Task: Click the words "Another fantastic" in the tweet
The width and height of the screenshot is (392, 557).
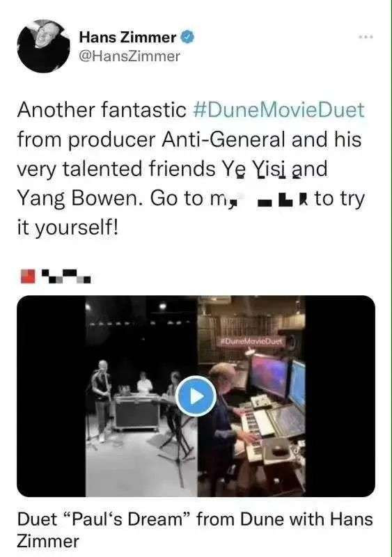Action: [102, 110]
